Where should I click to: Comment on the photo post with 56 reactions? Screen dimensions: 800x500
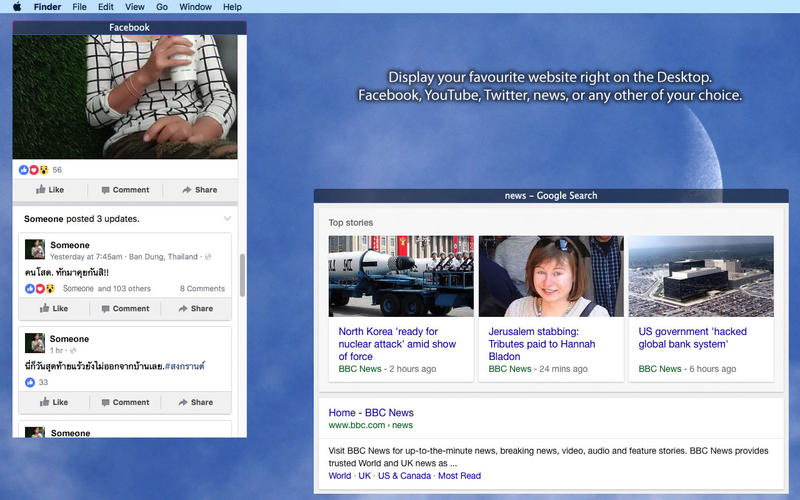click(125, 190)
